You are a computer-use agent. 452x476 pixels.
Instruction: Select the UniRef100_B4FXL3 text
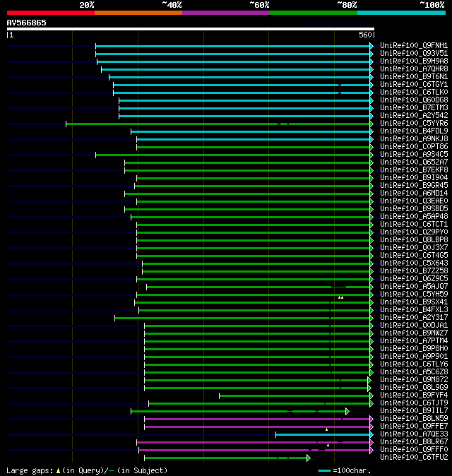[414, 310]
